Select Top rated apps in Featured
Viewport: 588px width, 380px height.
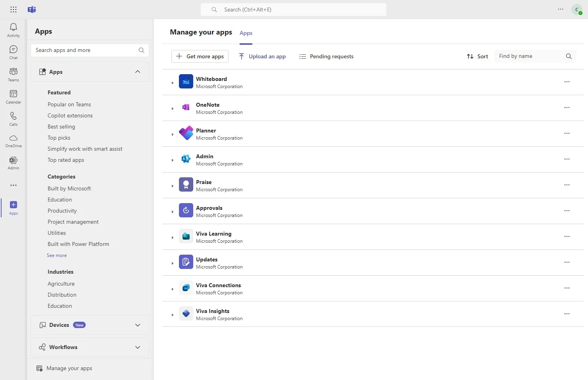click(x=66, y=160)
